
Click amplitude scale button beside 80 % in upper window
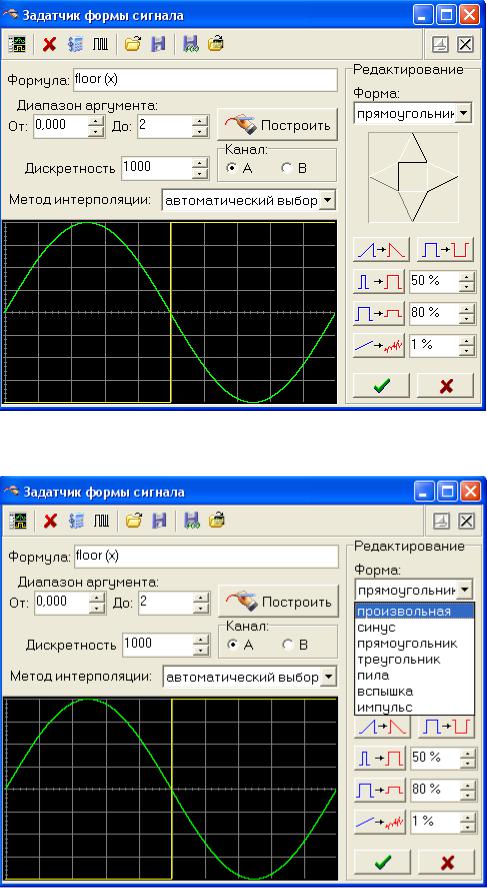pos(378,313)
